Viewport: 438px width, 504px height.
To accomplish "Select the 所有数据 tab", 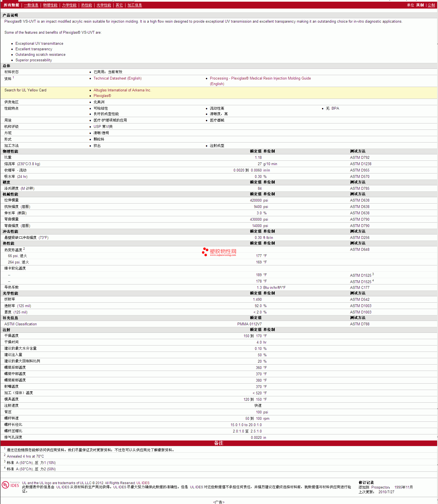I will [11, 5].
